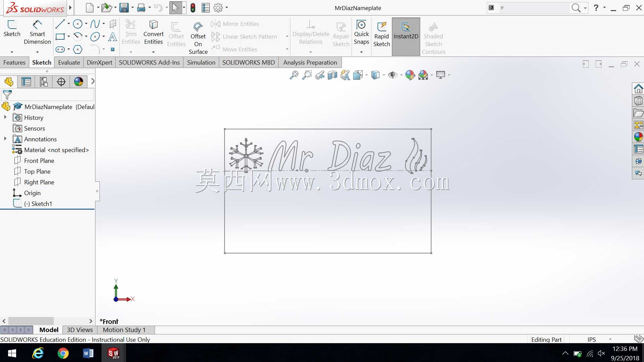Click the Smart Dimension tool
The image size is (644, 362).
point(37,32)
